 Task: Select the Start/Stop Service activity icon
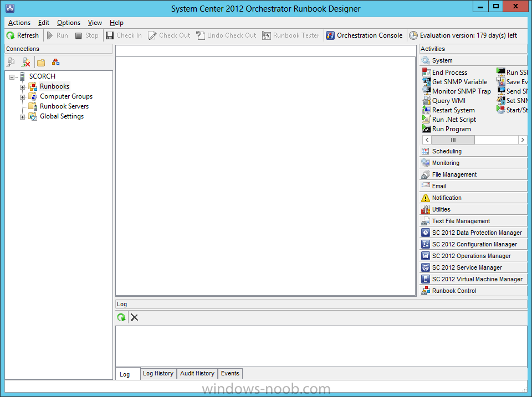tap(501, 110)
